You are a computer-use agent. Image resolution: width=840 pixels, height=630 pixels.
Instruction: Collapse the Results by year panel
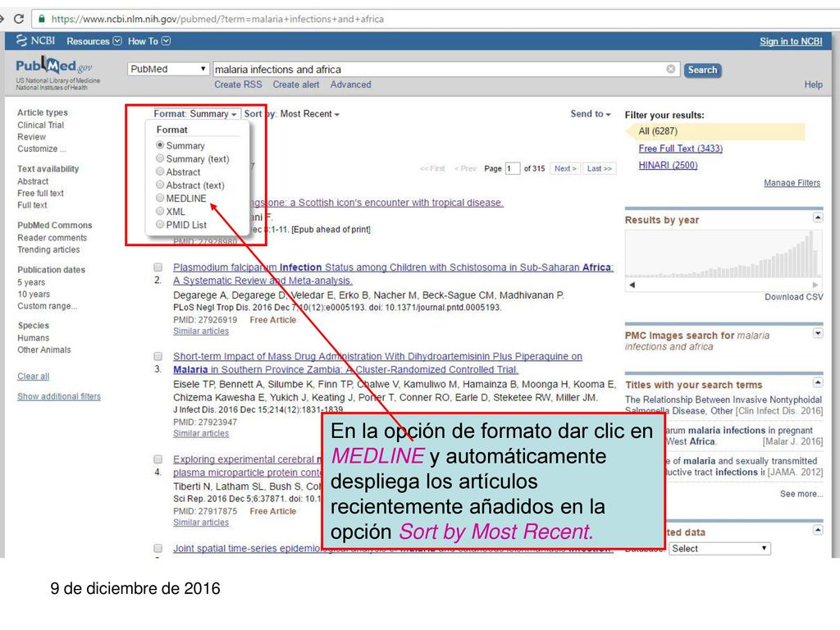coord(818,217)
